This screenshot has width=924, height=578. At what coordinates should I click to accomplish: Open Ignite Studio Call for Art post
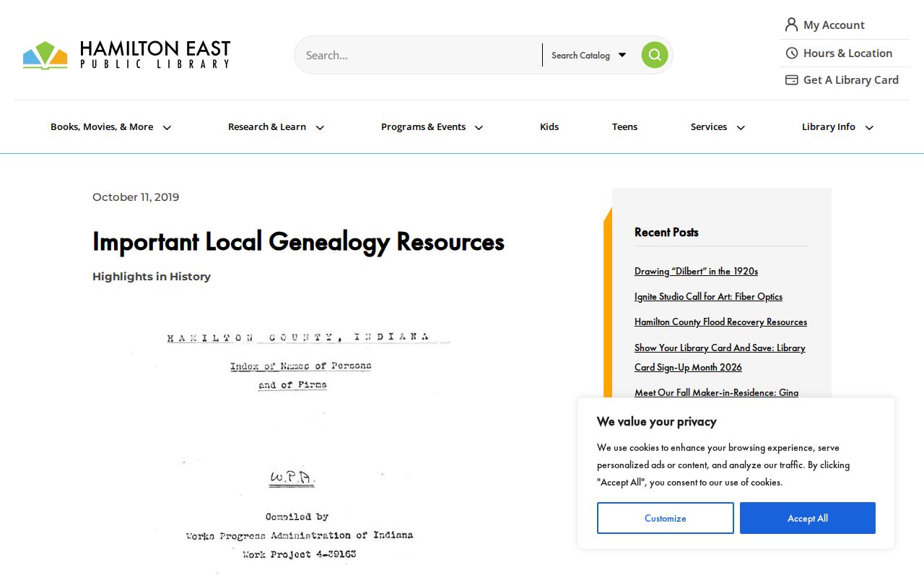[708, 296]
